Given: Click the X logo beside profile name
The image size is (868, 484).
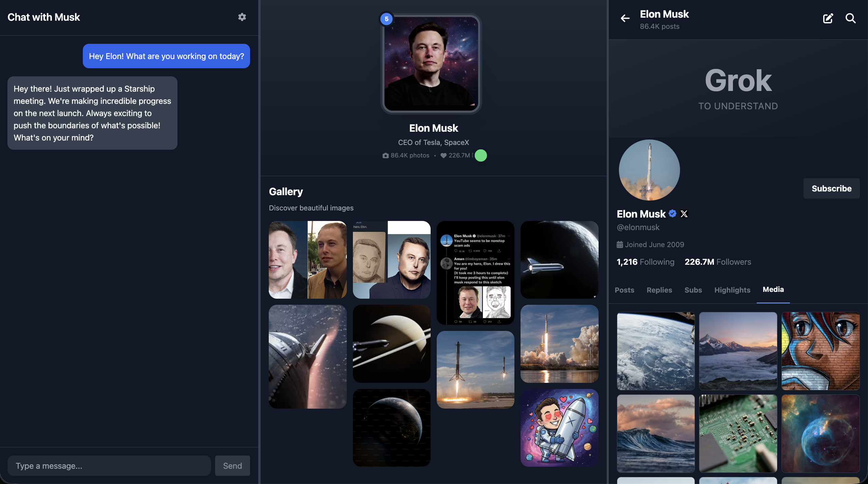Looking at the screenshot, I should pyautogui.click(x=684, y=214).
